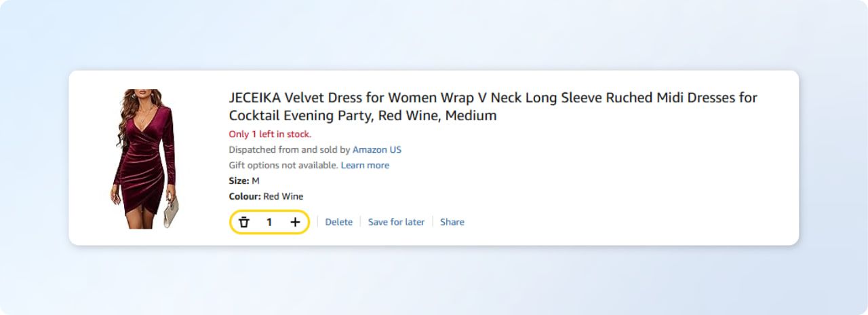The height and width of the screenshot is (315, 868).
Task: Click the 'Only 1 left in stock' notice
Action: pos(270,134)
